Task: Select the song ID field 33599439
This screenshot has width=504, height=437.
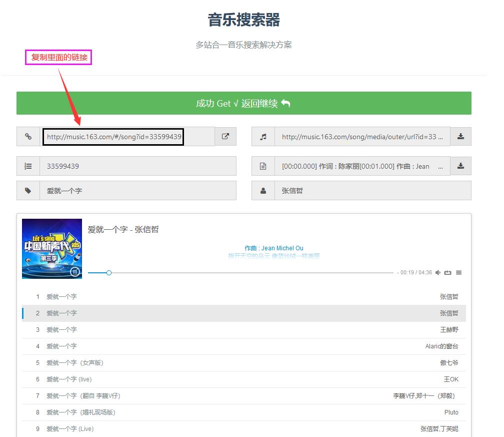Action: coord(138,166)
